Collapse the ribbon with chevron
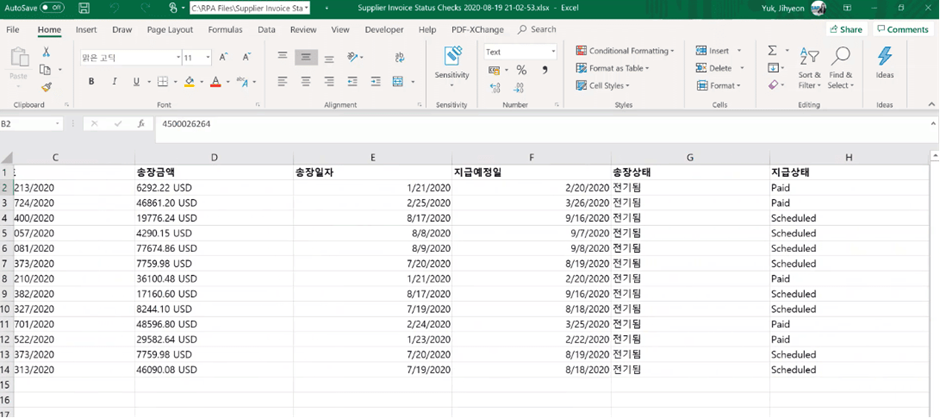The width and height of the screenshot is (940, 418). [x=931, y=104]
